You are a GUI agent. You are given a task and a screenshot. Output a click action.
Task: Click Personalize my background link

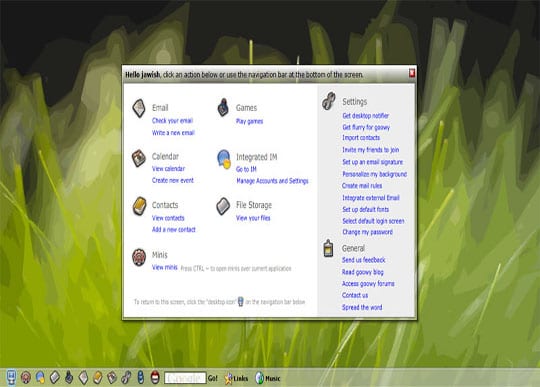tap(374, 174)
